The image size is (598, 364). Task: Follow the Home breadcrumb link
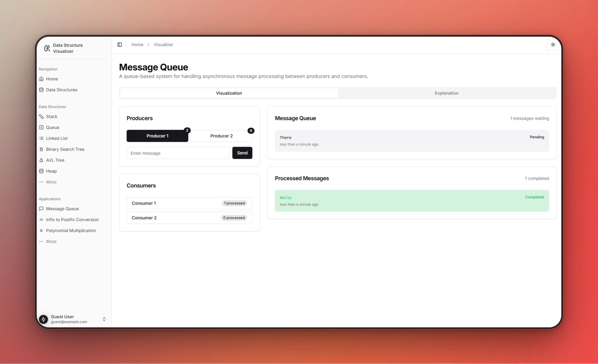pos(137,45)
